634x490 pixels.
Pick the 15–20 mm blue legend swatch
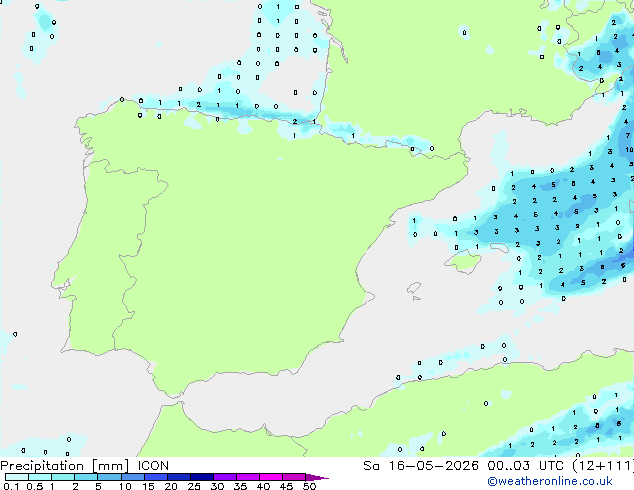tap(156, 477)
